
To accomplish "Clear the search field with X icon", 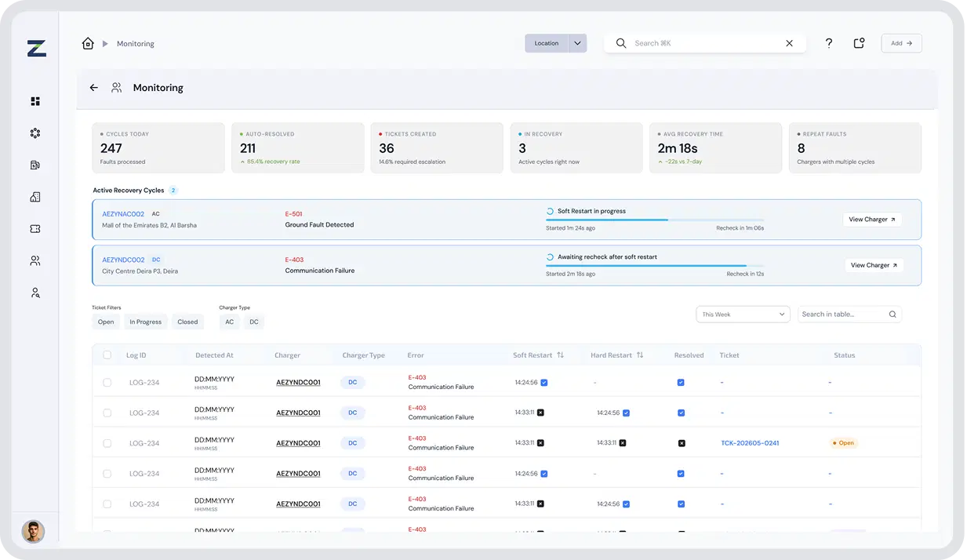I will [789, 43].
